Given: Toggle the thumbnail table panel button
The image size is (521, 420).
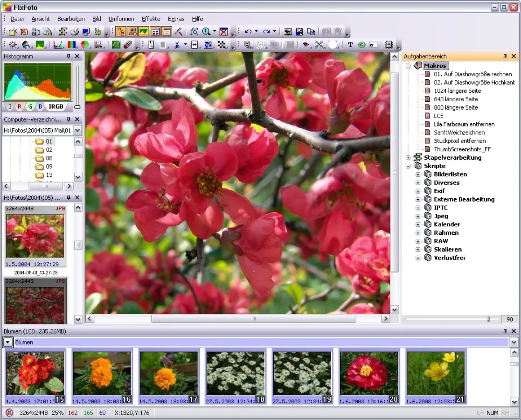Looking at the screenshot, I should (155, 32).
